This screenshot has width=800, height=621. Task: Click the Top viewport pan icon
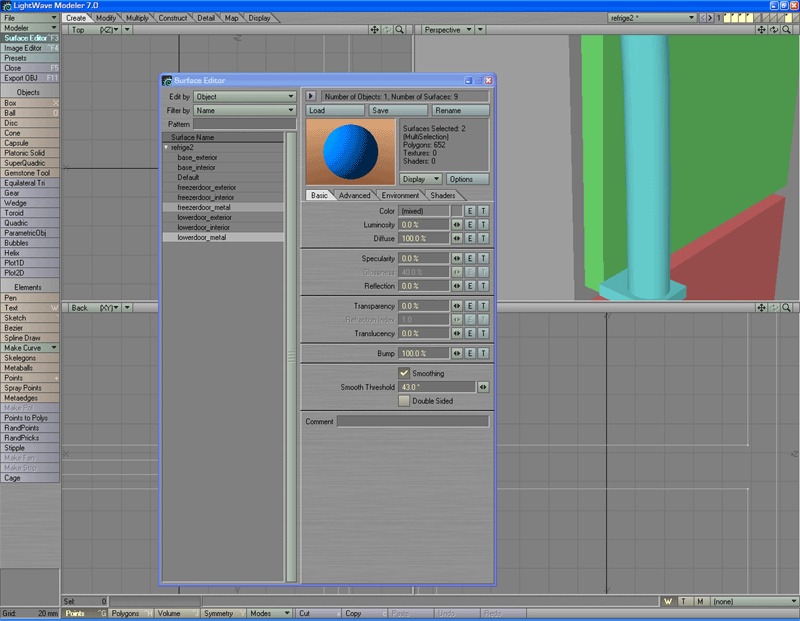point(374,30)
